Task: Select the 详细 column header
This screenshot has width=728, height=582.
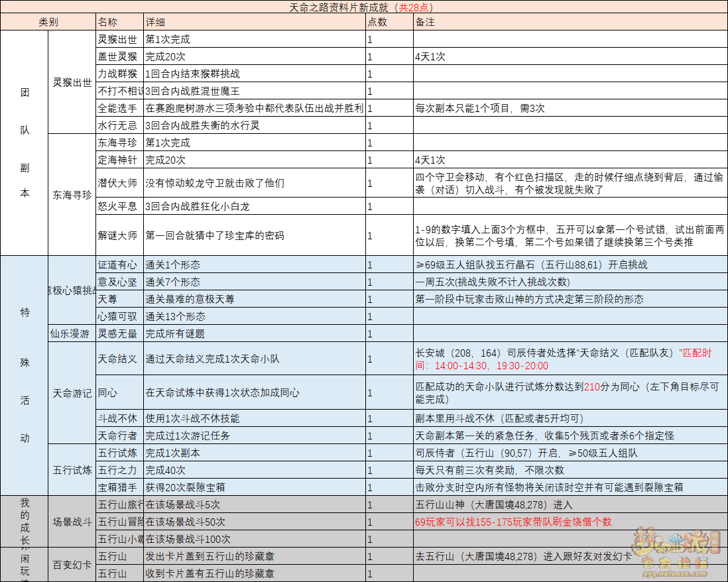Action: coord(255,22)
